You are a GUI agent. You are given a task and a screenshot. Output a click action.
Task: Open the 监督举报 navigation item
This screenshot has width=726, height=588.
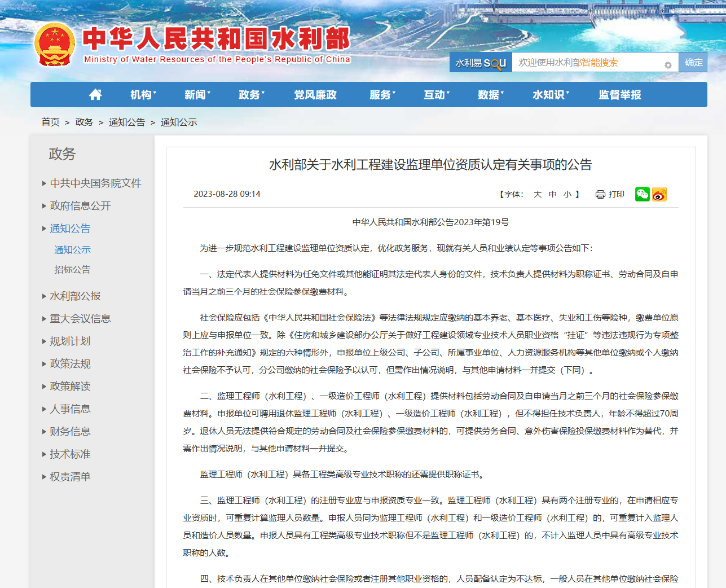point(619,95)
